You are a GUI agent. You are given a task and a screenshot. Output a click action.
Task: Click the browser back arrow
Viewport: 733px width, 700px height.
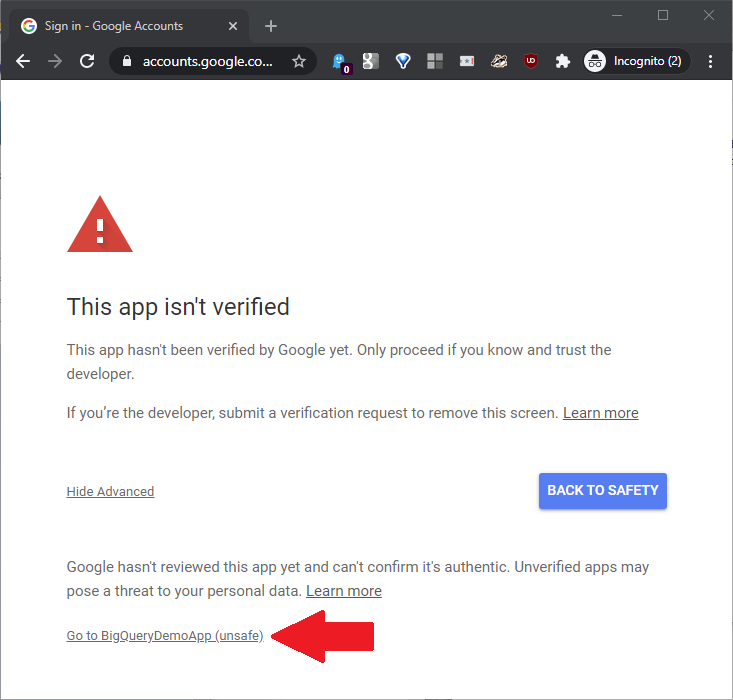coord(23,61)
